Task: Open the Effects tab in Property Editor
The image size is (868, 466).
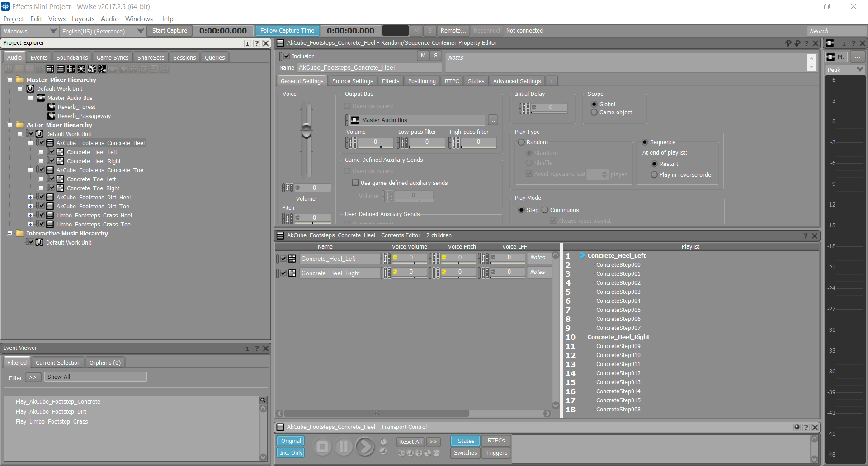Action: [391, 81]
